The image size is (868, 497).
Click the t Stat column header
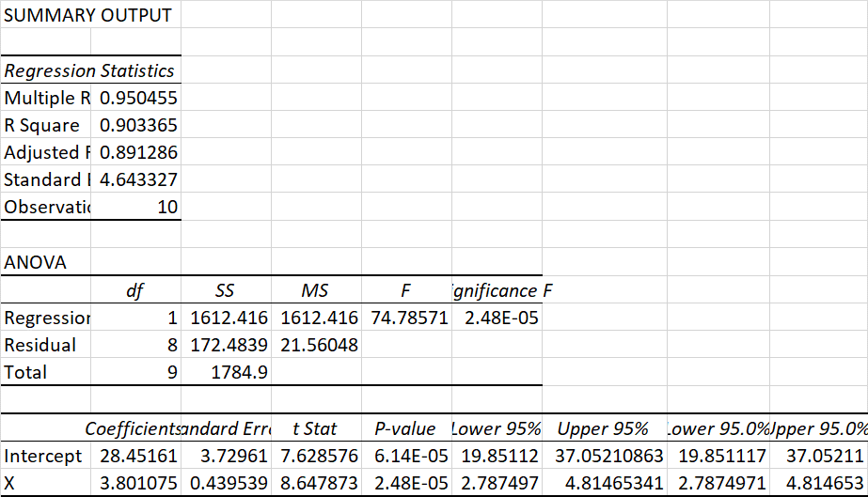[314, 428]
